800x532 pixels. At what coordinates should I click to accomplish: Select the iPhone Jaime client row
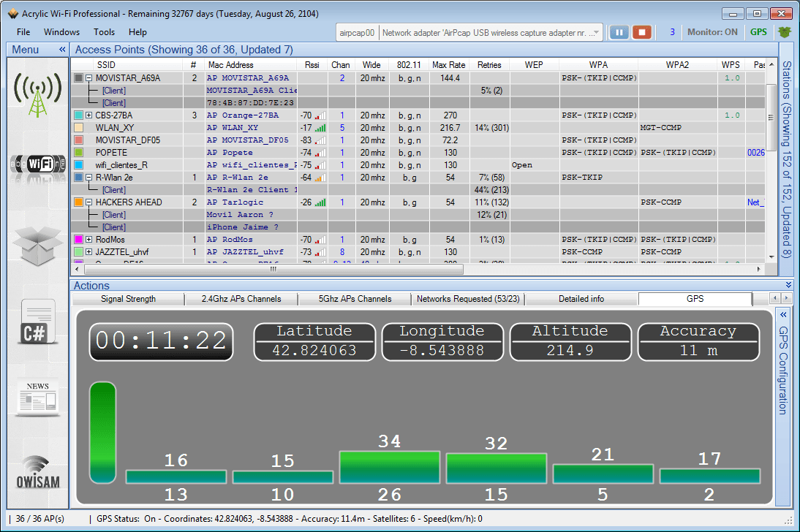(x=418, y=227)
